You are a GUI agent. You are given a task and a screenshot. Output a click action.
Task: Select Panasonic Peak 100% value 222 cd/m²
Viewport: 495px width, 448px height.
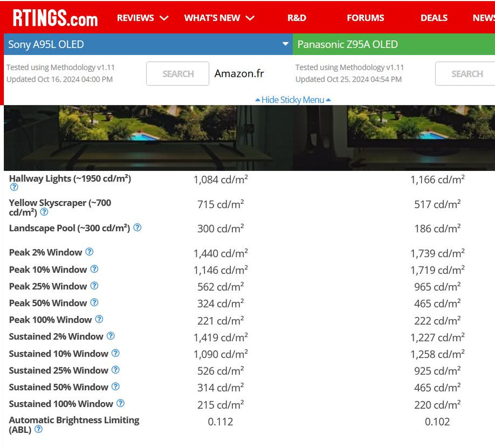click(x=437, y=321)
